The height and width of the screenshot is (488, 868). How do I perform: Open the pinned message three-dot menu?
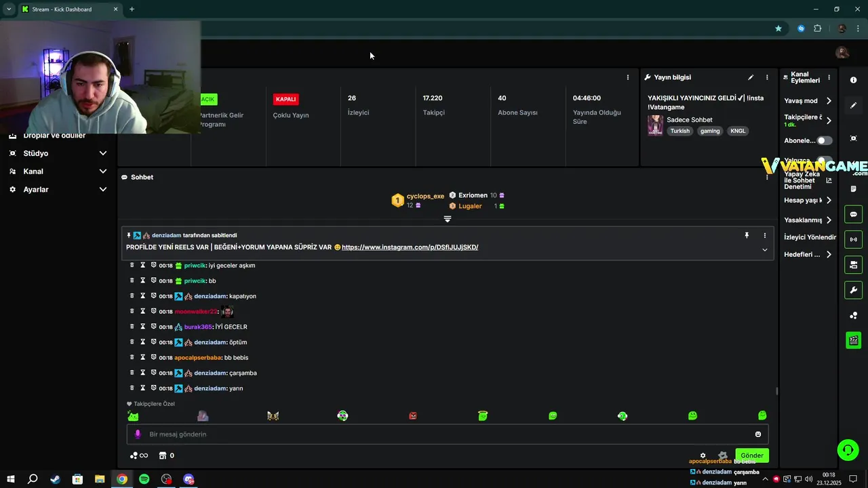pos(764,235)
